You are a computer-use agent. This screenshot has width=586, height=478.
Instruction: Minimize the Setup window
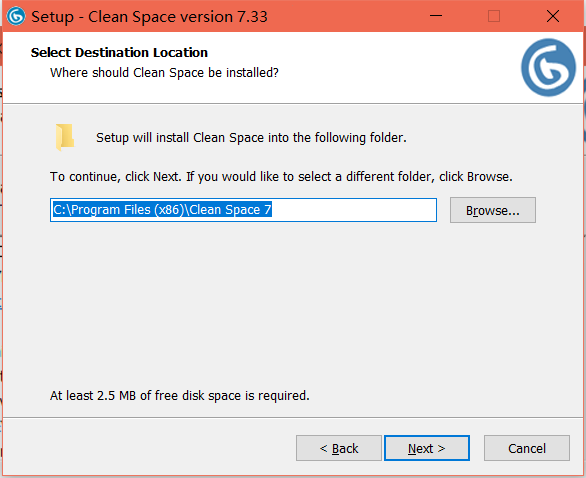click(x=436, y=16)
